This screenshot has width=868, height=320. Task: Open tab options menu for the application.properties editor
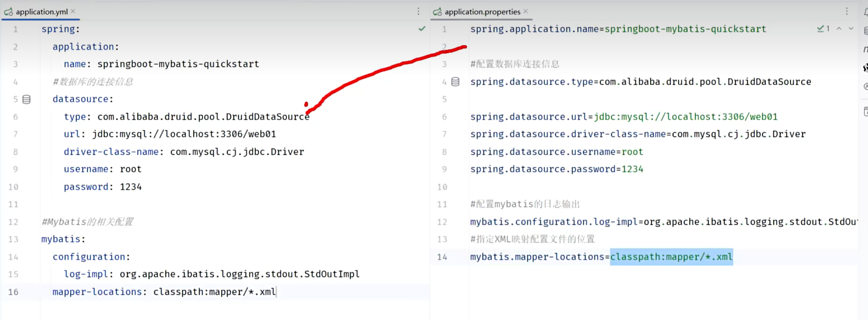pyautogui.click(x=847, y=11)
